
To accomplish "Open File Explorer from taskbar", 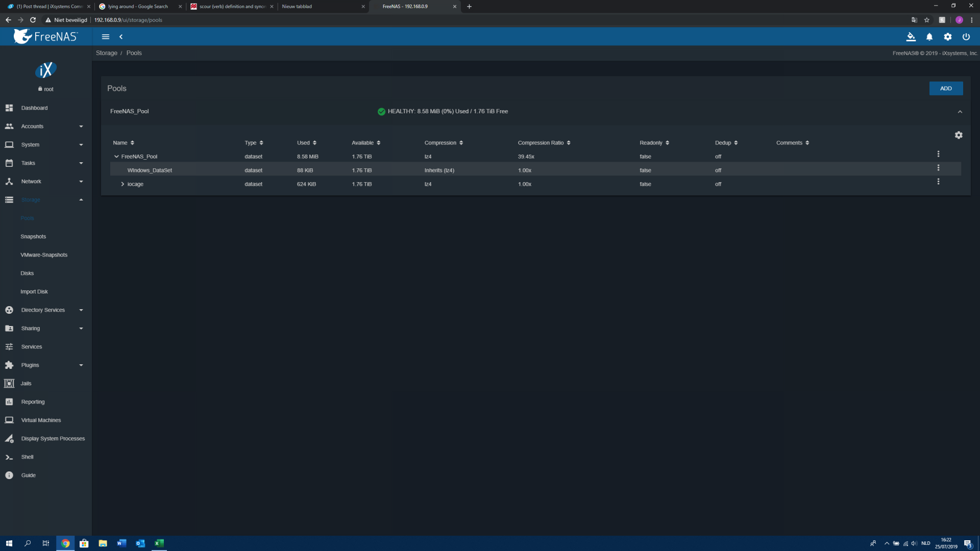I will coord(103,543).
